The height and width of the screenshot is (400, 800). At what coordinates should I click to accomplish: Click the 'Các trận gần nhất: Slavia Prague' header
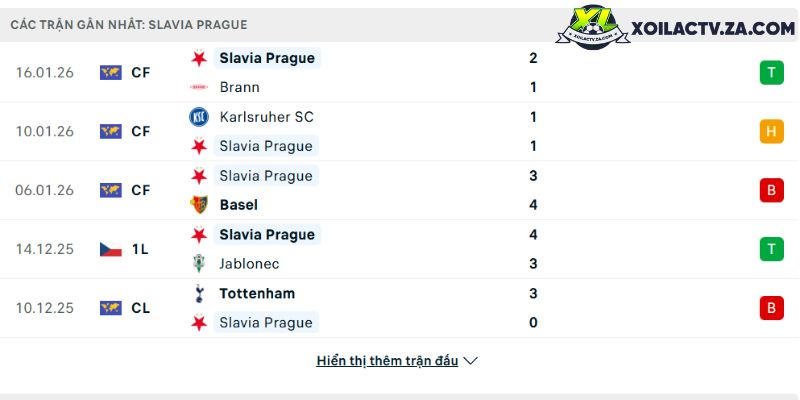point(129,24)
